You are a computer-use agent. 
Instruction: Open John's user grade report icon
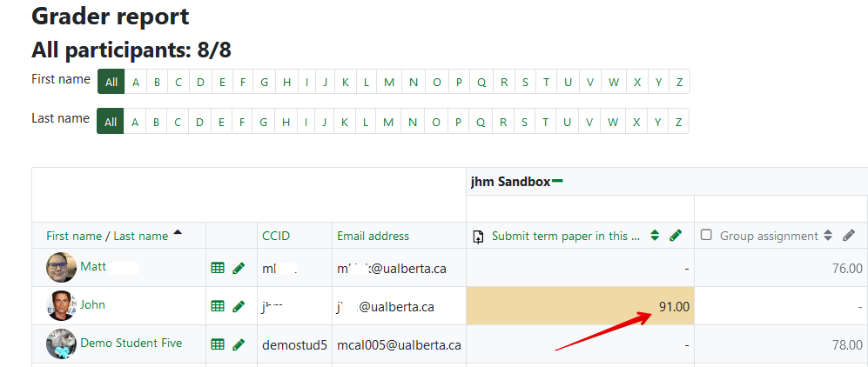(x=218, y=306)
